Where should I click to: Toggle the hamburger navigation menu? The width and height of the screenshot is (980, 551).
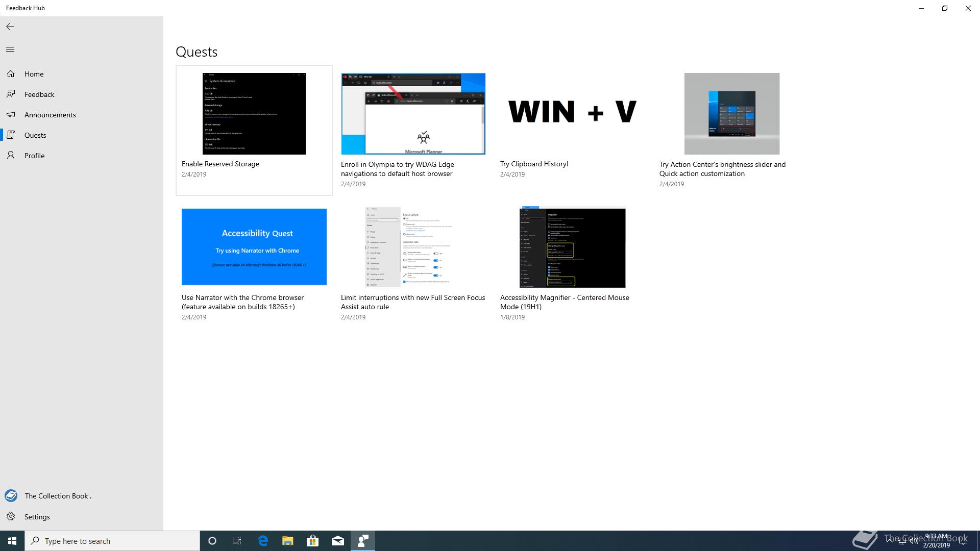point(10,49)
